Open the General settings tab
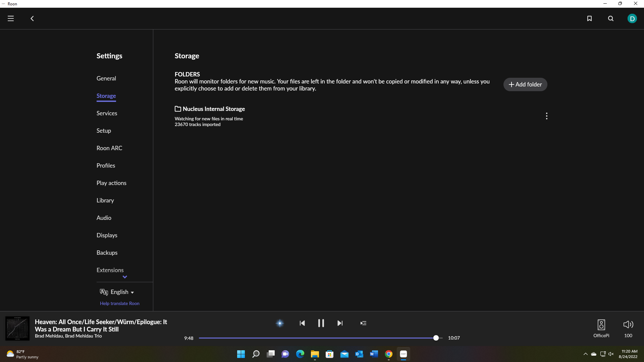The width and height of the screenshot is (644, 362). 106,78
